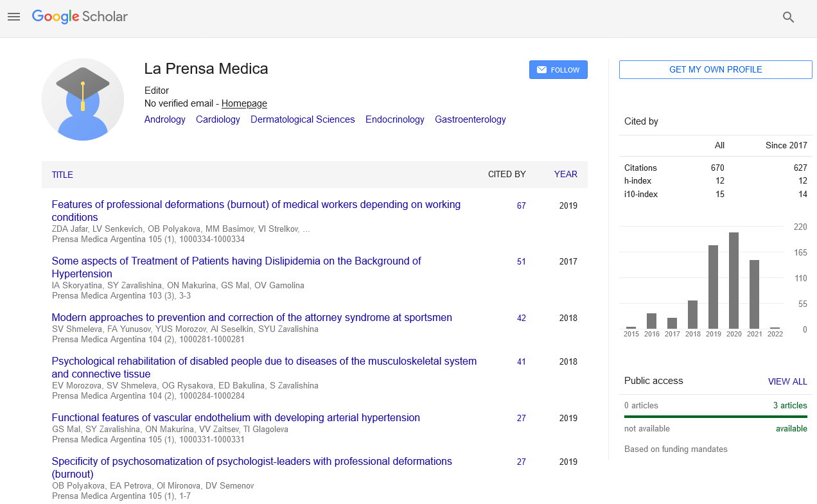
Task: View 27 citations for vascular endothelium article
Action: pos(522,419)
